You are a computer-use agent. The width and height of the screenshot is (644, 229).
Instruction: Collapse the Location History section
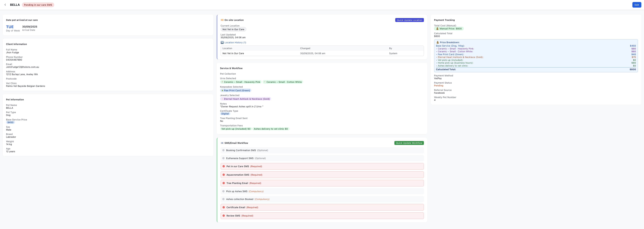(233, 43)
